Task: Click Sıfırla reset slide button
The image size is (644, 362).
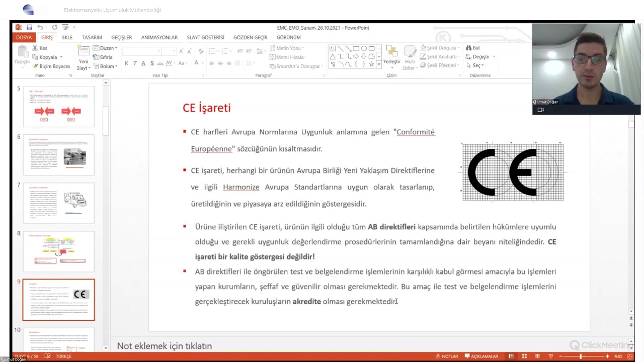Action: [102, 57]
